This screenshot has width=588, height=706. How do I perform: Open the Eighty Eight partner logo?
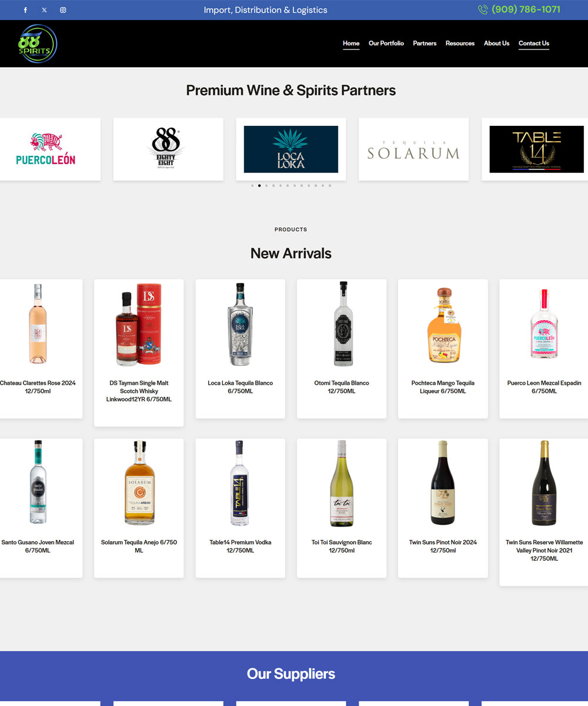pos(168,149)
